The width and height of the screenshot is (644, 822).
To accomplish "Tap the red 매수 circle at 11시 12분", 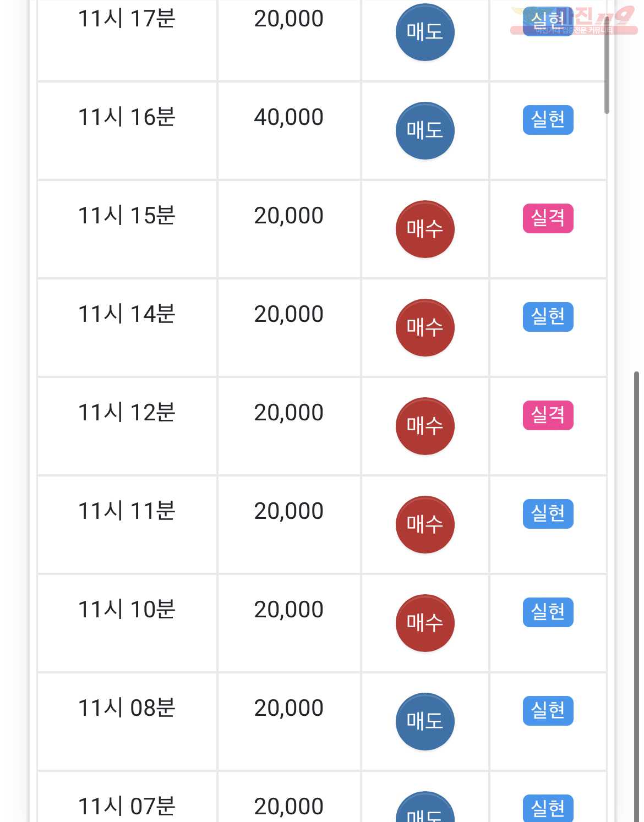I will click(x=425, y=426).
